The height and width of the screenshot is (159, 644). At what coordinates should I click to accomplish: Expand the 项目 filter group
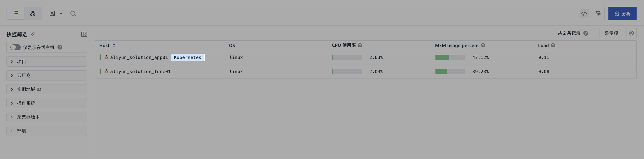click(x=47, y=62)
